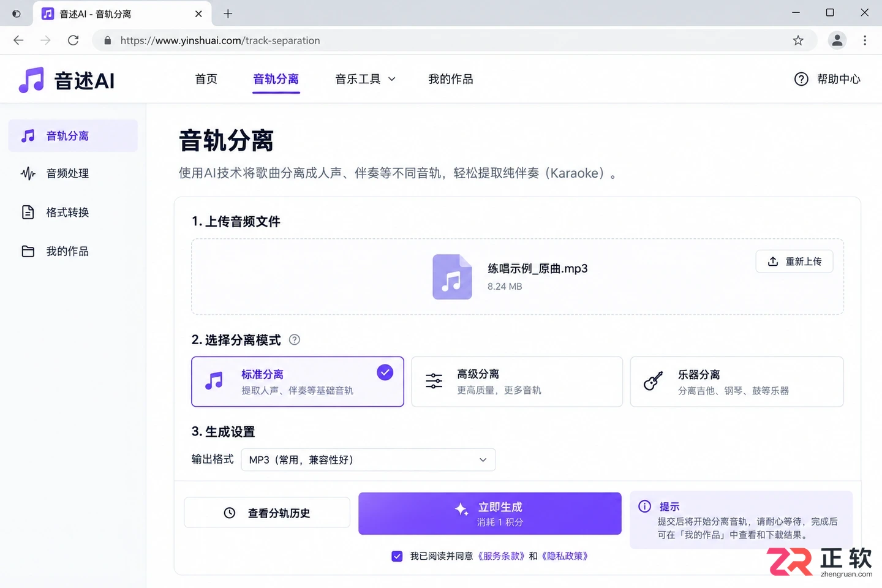Select 音轨分离 in the sidebar
The height and width of the screenshot is (588, 882).
pos(73,136)
